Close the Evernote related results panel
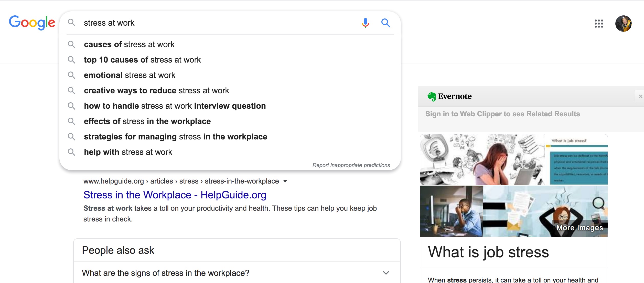644x283 pixels. [x=640, y=96]
